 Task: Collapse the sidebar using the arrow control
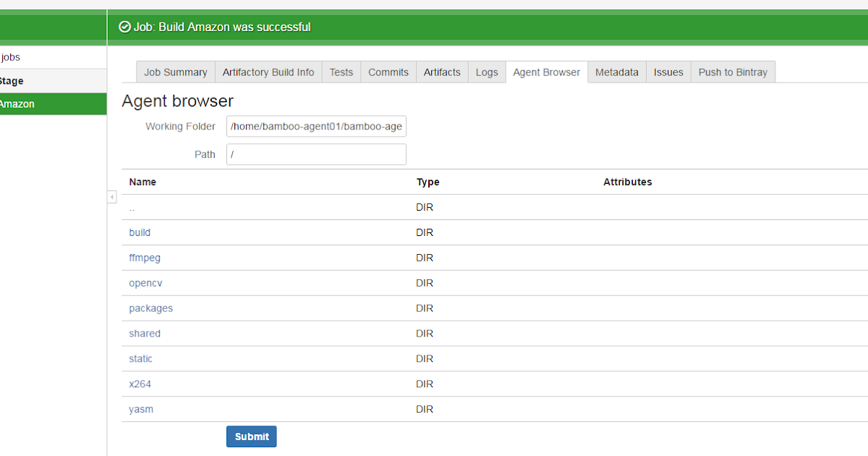pyautogui.click(x=112, y=197)
